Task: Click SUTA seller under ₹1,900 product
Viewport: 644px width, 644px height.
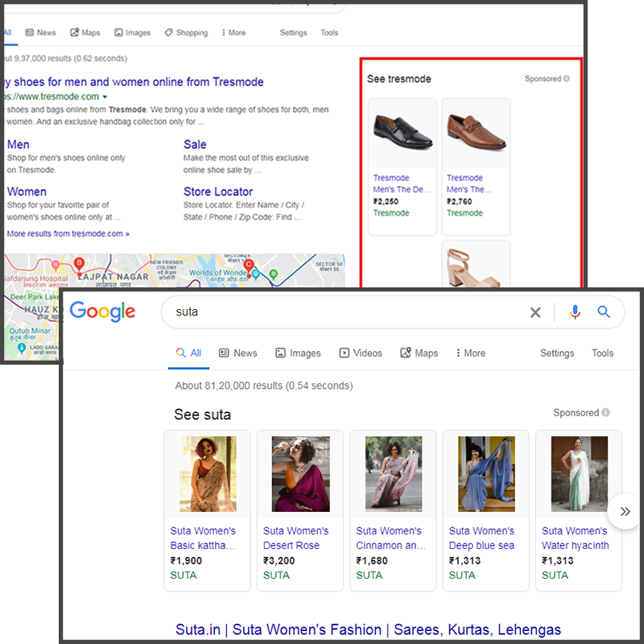Action: click(184, 575)
